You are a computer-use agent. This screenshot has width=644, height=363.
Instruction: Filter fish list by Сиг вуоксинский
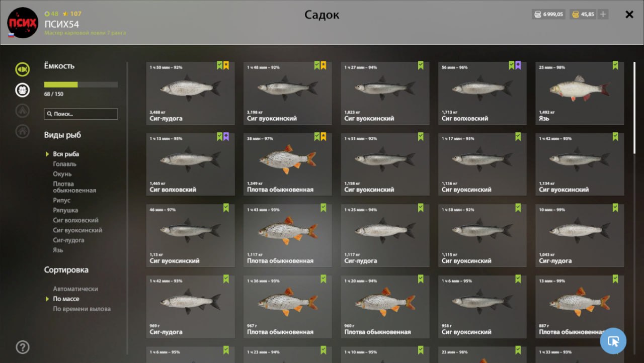click(77, 230)
